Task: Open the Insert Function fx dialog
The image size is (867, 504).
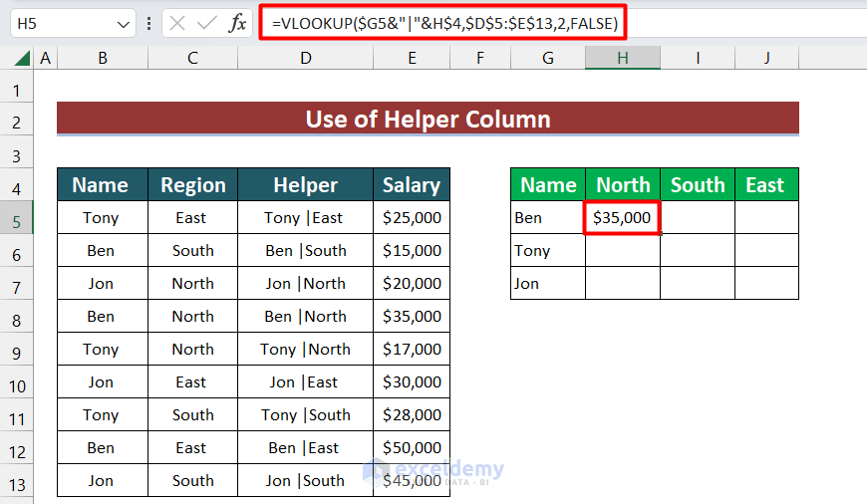Action: tap(237, 23)
